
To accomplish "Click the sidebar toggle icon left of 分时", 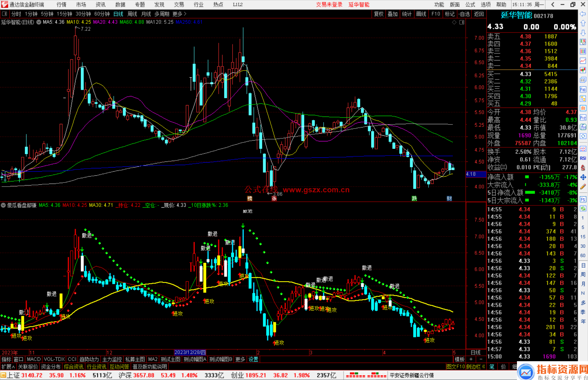I will click(4, 14).
